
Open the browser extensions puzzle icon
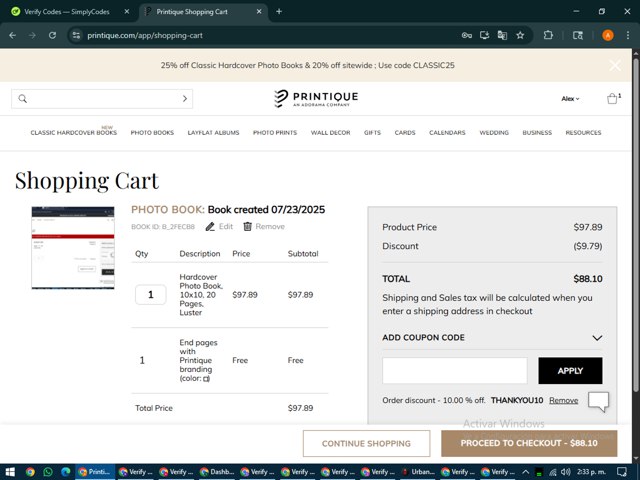point(548,36)
